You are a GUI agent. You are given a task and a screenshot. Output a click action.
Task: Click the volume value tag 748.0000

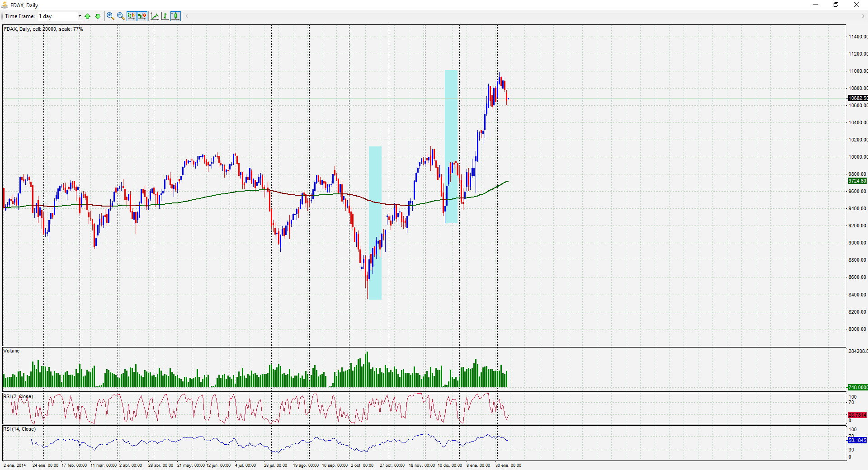(x=858, y=387)
